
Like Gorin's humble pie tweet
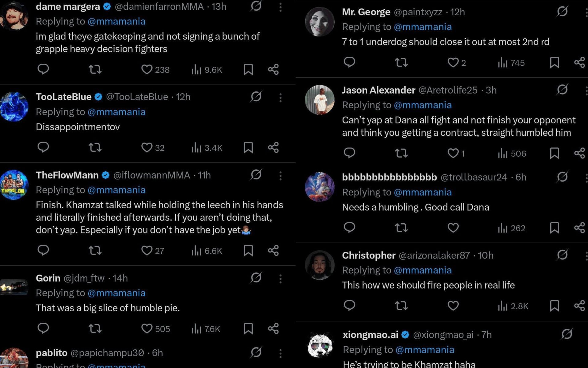pos(147,328)
